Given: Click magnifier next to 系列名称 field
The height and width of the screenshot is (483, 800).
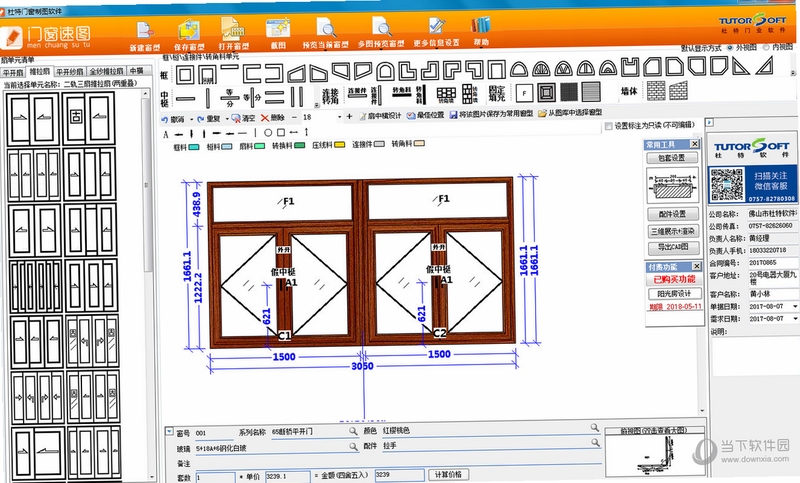Looking at the screenshot, I should click(x=353, y=431).
